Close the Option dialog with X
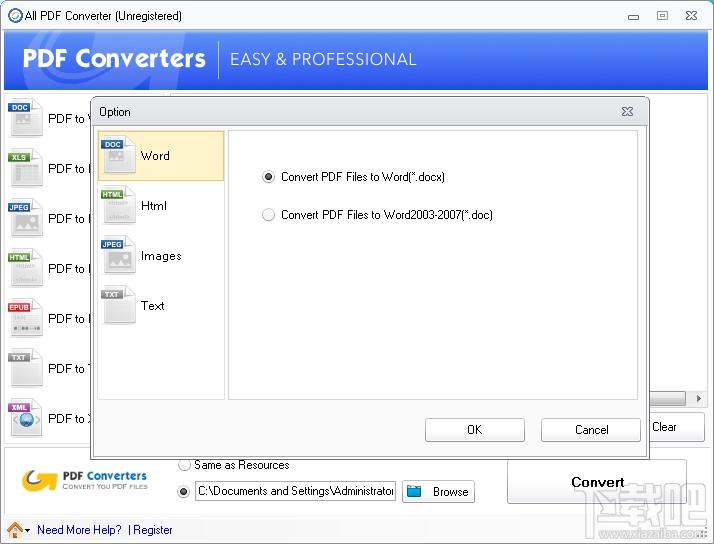This screenshot has width=714, height=544. click(x=627, y=112)
